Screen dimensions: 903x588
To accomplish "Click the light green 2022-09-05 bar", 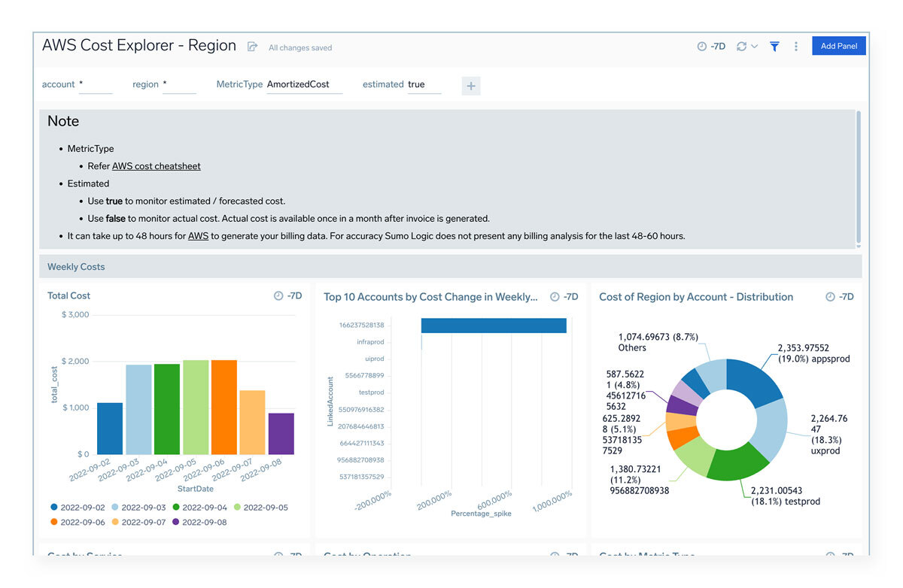I will tap(196, 407).
